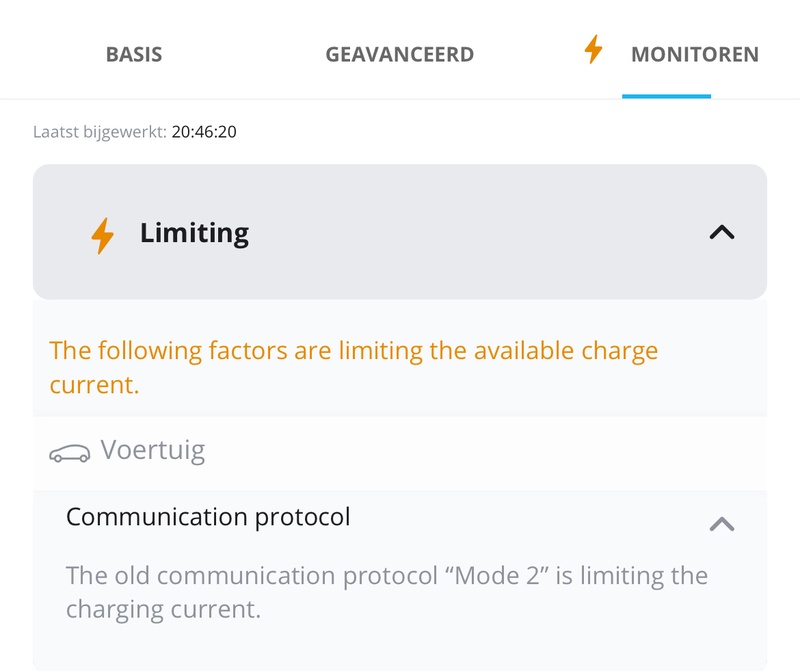Collapse the Limiting section with its chevron
The height and width of the screenshot is (671, 800).
[x=721, y=233]
